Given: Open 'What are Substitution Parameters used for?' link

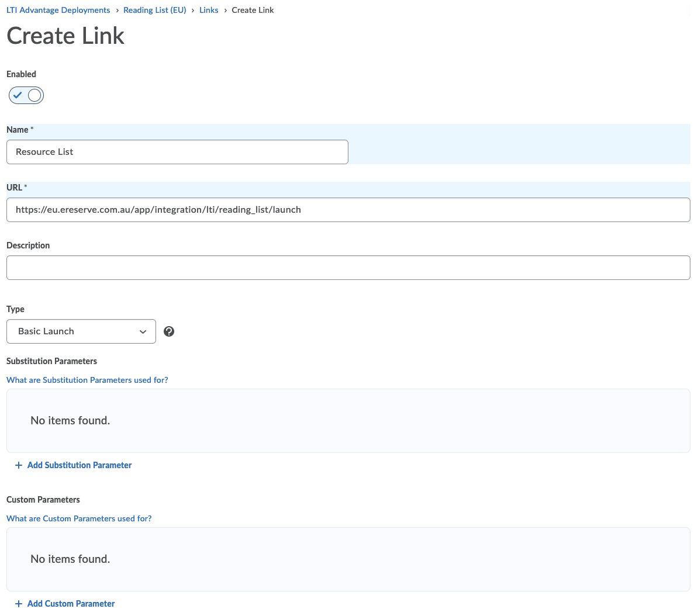Looking at the screenshot, I should pos(87,380).
